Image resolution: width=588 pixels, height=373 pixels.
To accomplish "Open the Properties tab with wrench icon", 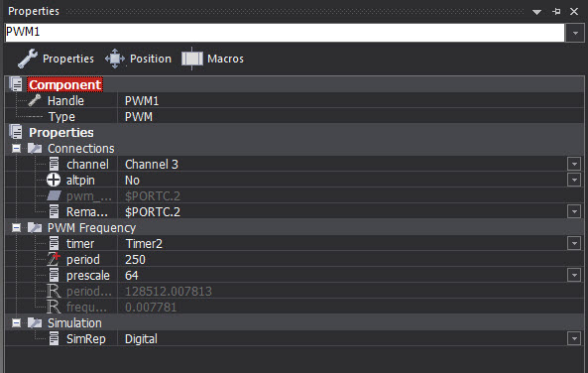I will [x=57, y=59].
